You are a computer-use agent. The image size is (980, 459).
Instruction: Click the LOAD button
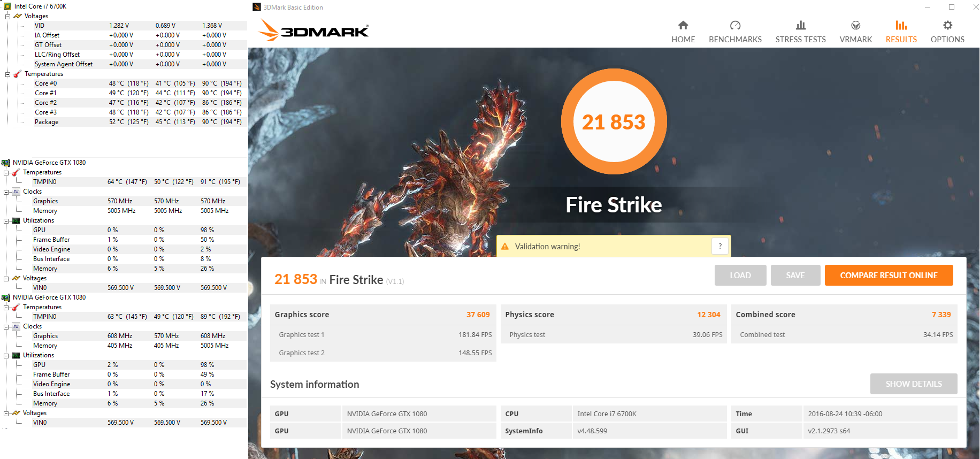tap(740, 275)
